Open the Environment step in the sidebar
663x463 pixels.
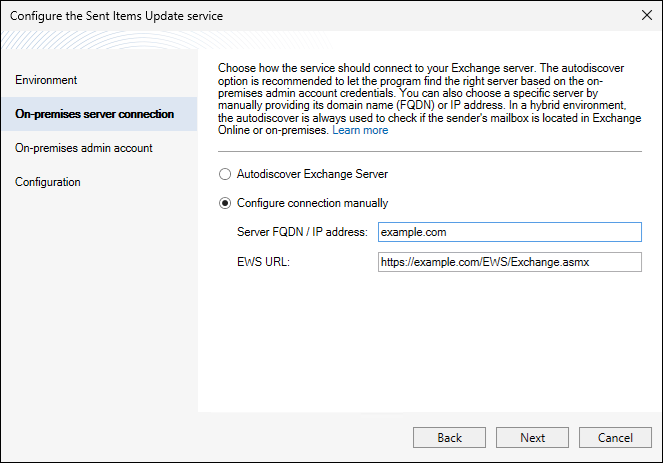(x=46, y=80)
